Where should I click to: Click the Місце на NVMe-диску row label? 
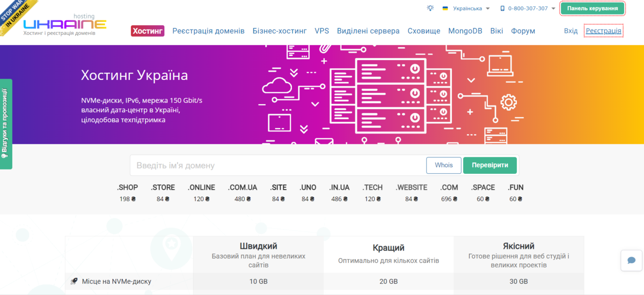tap(116, 281)
